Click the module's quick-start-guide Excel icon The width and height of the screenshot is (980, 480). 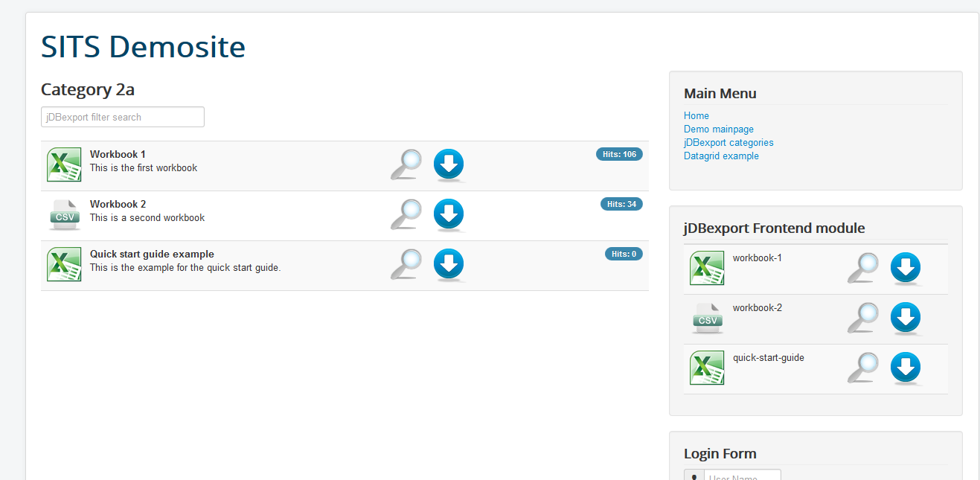point(707,368)
